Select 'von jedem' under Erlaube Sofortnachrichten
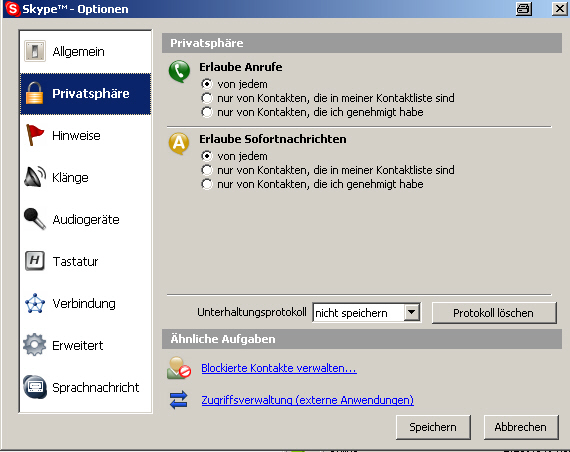 click(x=206, y=156)
